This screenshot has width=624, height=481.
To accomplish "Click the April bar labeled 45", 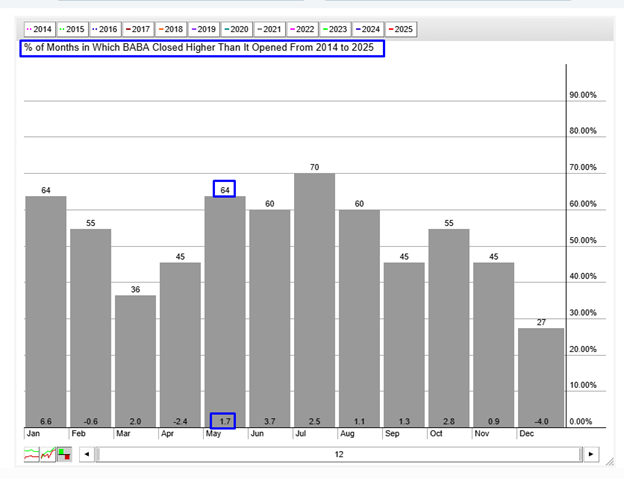I will point(180,345).
